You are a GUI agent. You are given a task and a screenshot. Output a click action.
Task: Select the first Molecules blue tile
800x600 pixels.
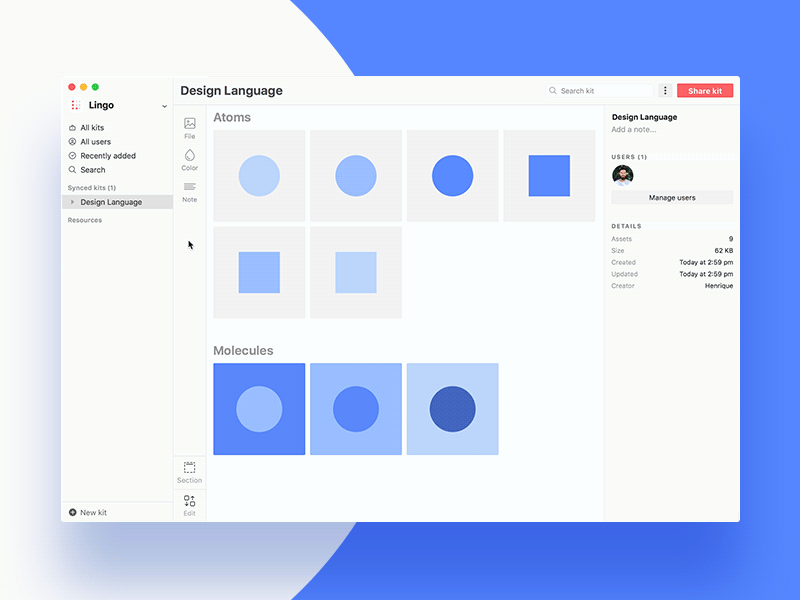(259, 409)
